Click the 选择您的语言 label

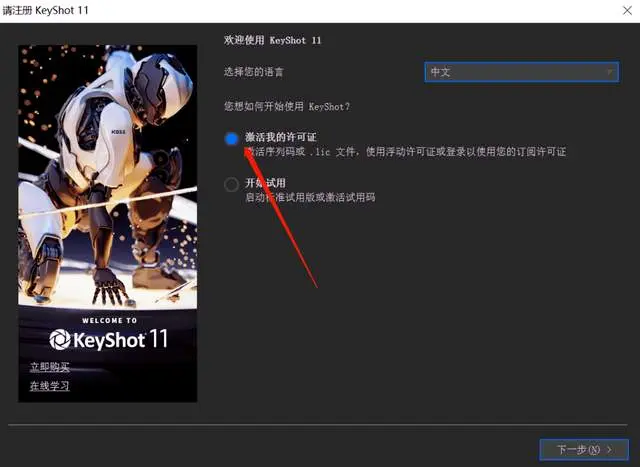pyautogui.click(x=253, y=72)
